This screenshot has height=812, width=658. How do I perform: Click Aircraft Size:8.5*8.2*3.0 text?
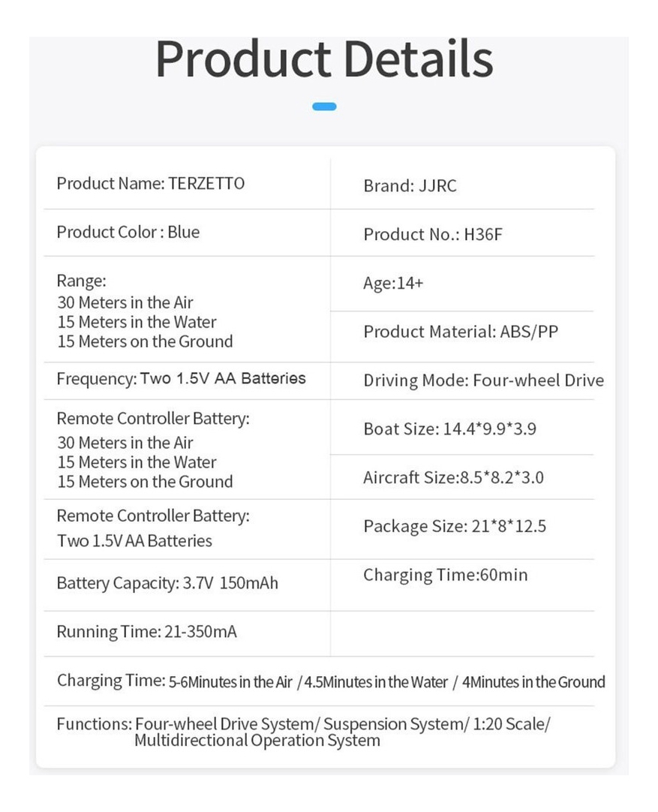[453, 477]
